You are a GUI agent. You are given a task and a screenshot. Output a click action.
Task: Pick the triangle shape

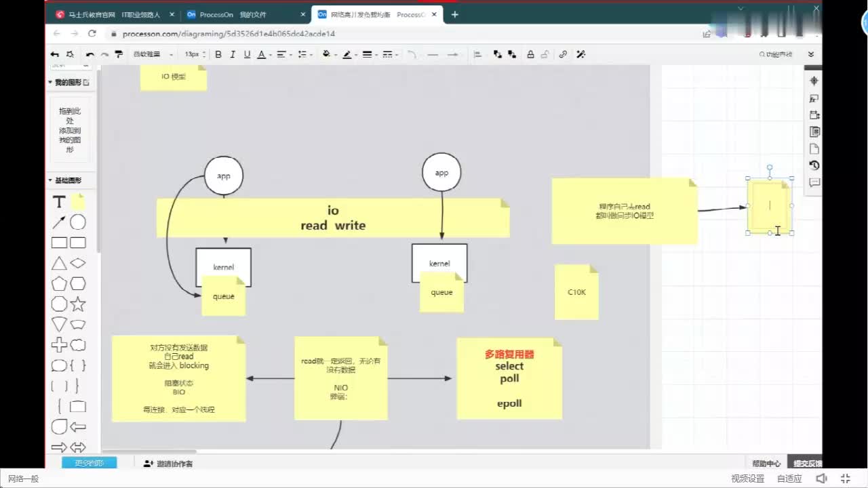coord(59,263)
